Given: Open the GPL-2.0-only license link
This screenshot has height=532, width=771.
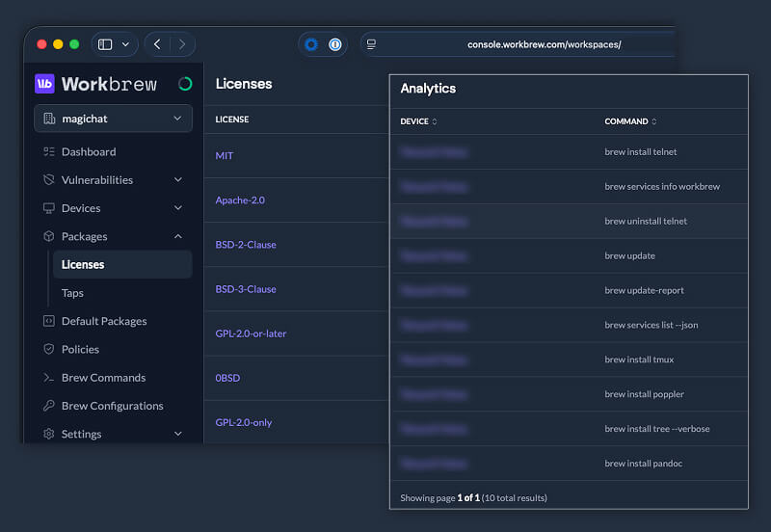Looking at the screenshot, I should [x=244, y=422].
